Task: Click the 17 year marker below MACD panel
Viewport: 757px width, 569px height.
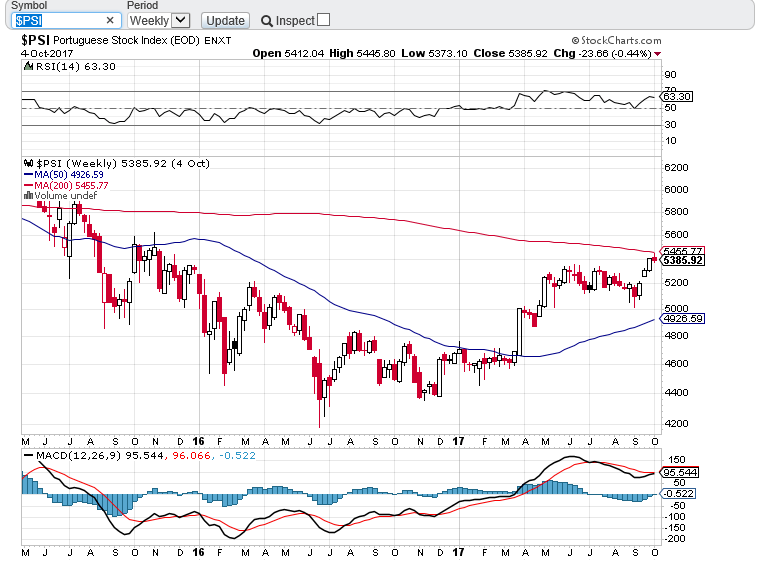Action: pos(459,552)
